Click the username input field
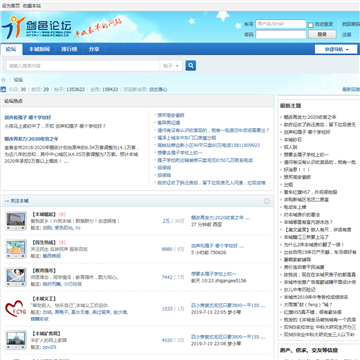 (281, 24)
